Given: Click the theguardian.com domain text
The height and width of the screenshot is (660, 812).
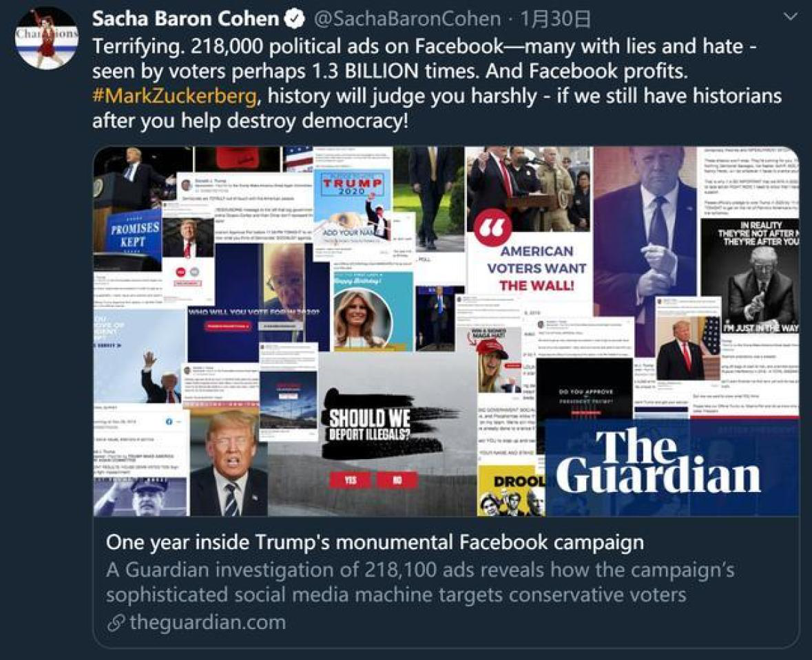Looking at the screenshot, I should (x=208, y=622).
